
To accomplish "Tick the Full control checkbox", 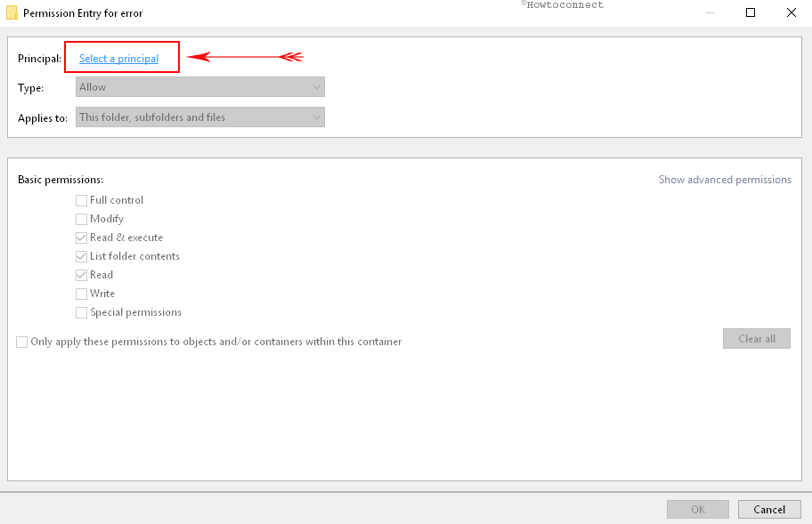I will [x=81, y=200].
